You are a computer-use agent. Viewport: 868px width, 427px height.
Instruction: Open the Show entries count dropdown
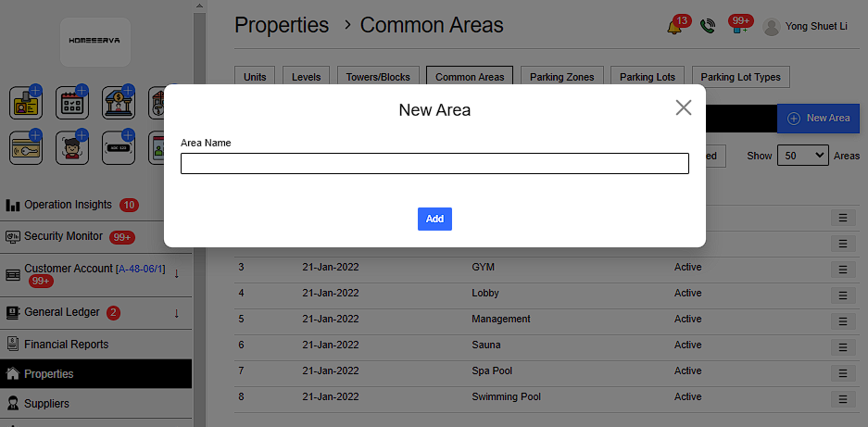tap(802, 156)
